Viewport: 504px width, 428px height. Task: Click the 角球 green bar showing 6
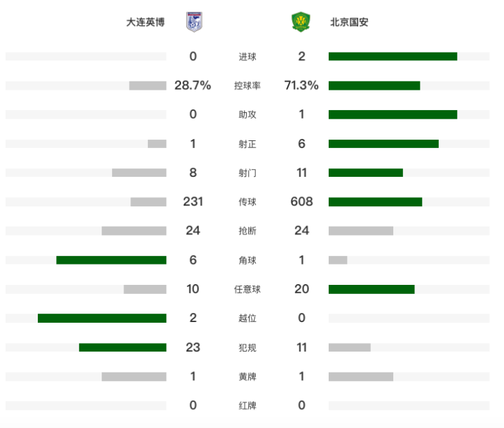[x=111, y=260]
